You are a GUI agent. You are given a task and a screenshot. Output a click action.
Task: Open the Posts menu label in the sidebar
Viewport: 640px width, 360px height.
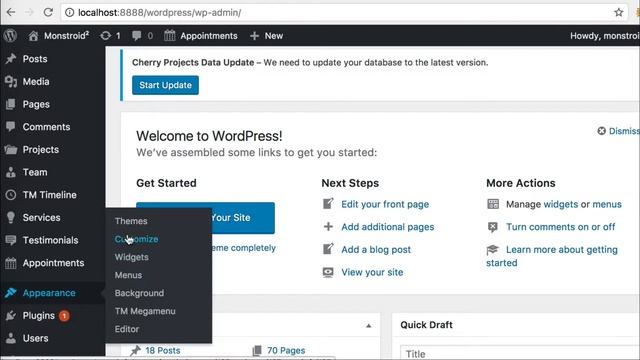[35, 59]
